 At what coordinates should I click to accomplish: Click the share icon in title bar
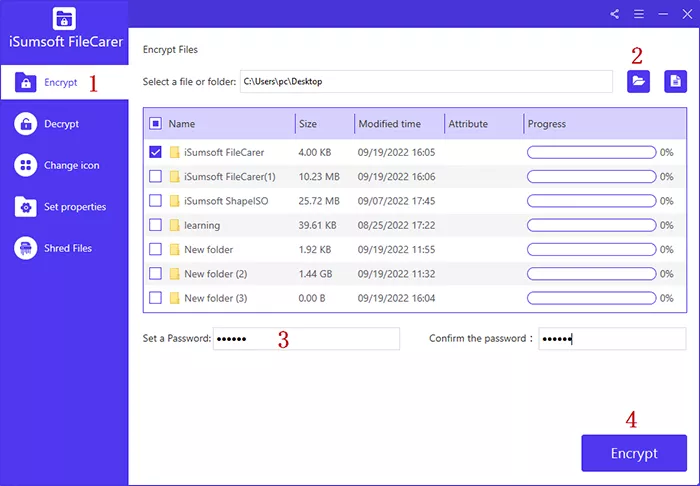(614, 14)
